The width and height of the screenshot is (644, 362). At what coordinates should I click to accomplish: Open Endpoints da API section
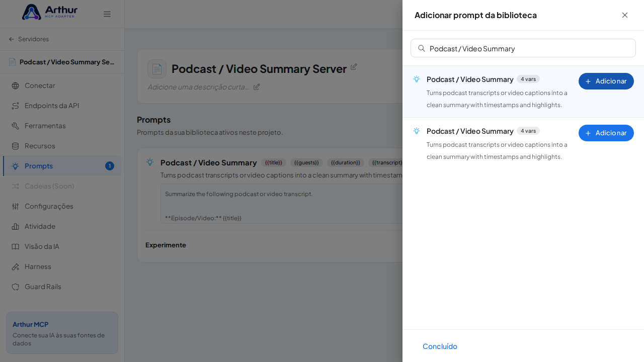(62, 106)
